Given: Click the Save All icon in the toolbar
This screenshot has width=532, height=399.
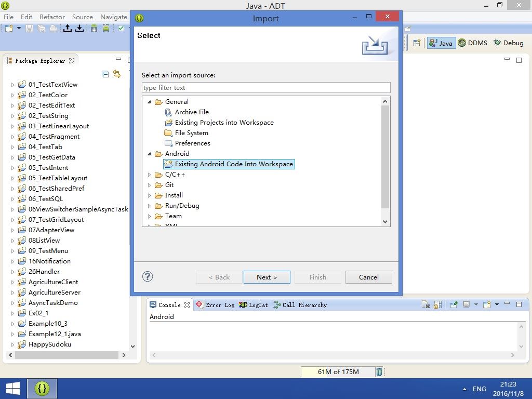Looking at the screenshot, I should [42, 28].
